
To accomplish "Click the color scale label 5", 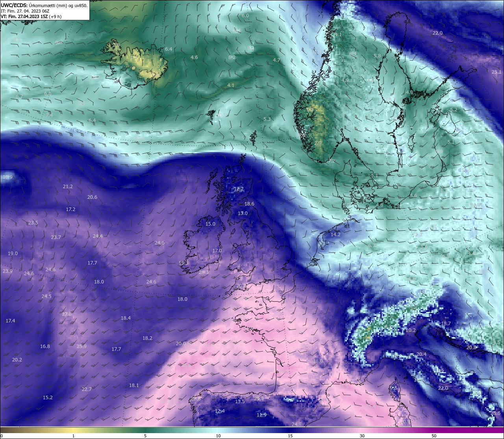I will tap(145, 436).
